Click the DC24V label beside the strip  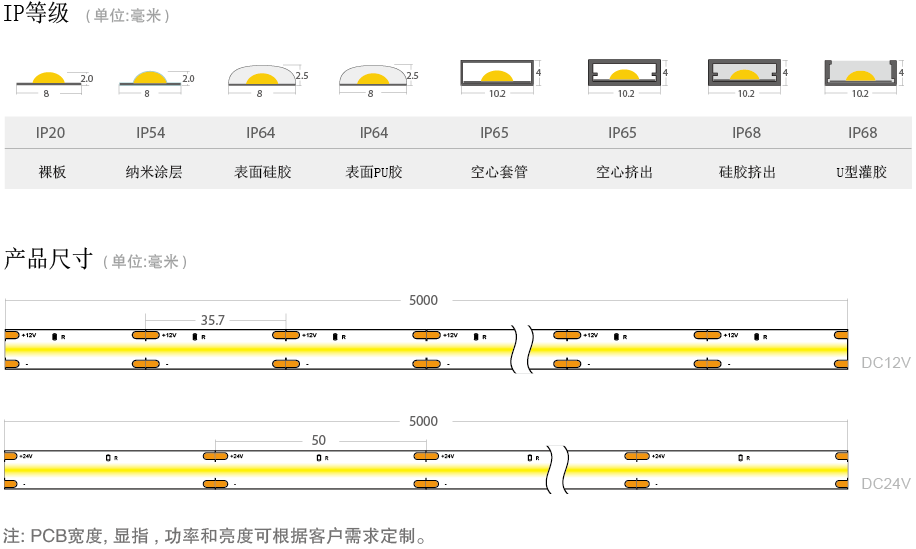[x=885, y=484]
